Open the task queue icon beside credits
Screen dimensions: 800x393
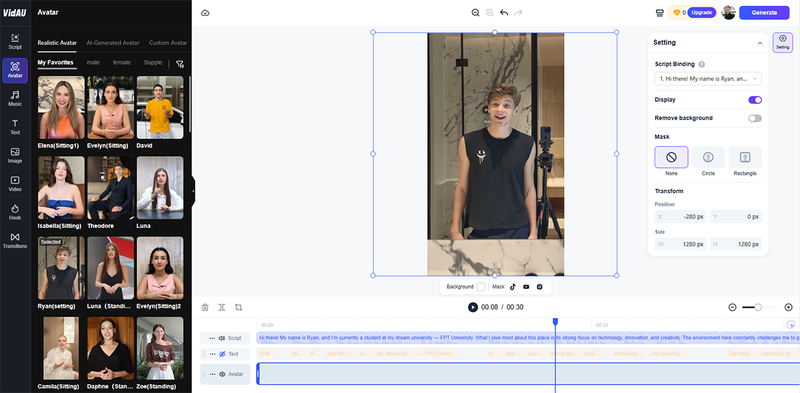pos(659,13)
